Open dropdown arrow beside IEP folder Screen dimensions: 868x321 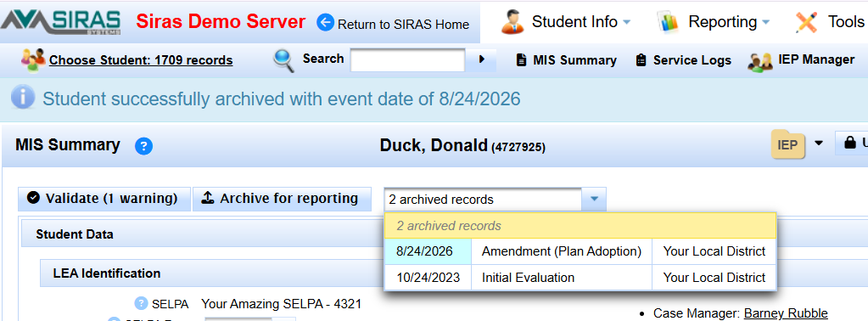pos(819,144)
